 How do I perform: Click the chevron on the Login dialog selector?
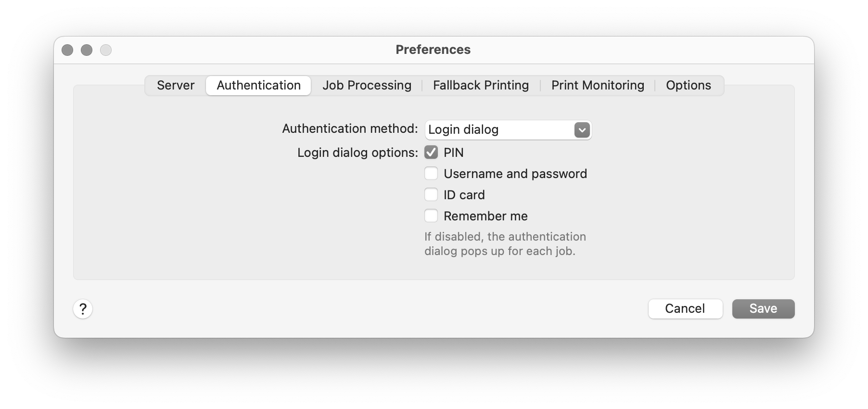[581, 129]
